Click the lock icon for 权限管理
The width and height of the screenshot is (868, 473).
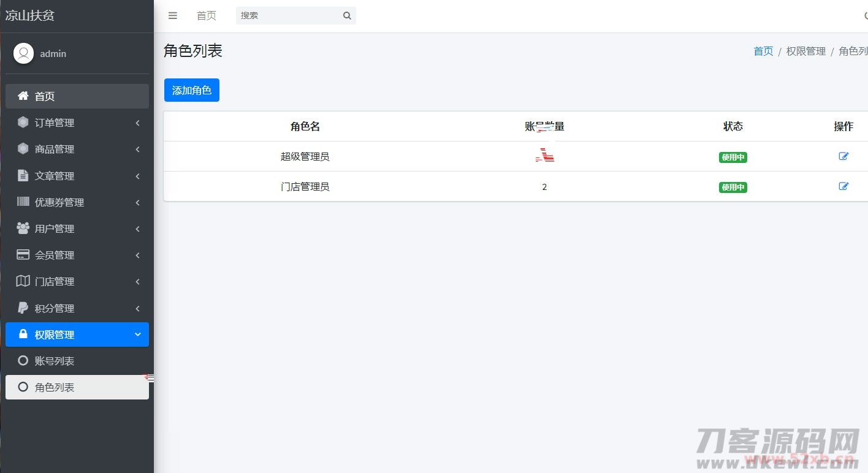24,335
